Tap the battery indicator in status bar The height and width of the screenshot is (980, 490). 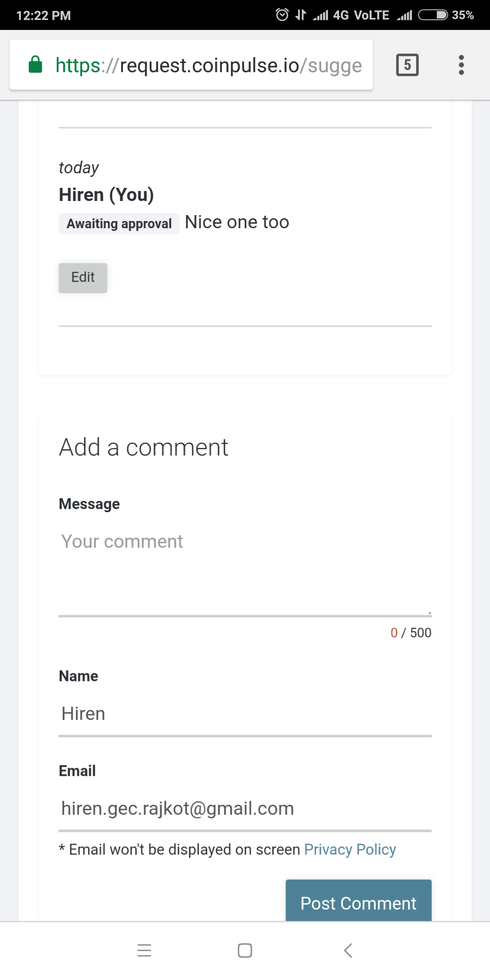click(x=433, y=15)
